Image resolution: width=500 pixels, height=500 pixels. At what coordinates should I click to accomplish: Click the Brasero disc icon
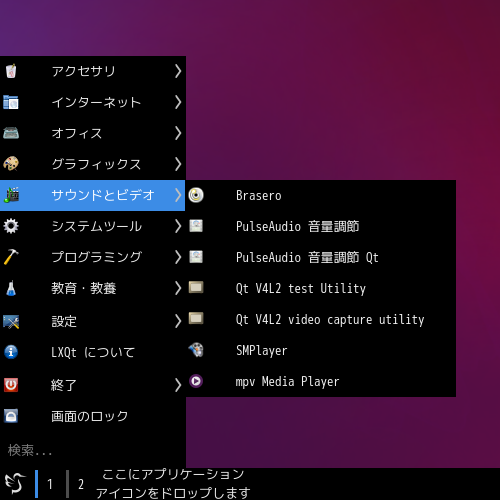(196, 195)
